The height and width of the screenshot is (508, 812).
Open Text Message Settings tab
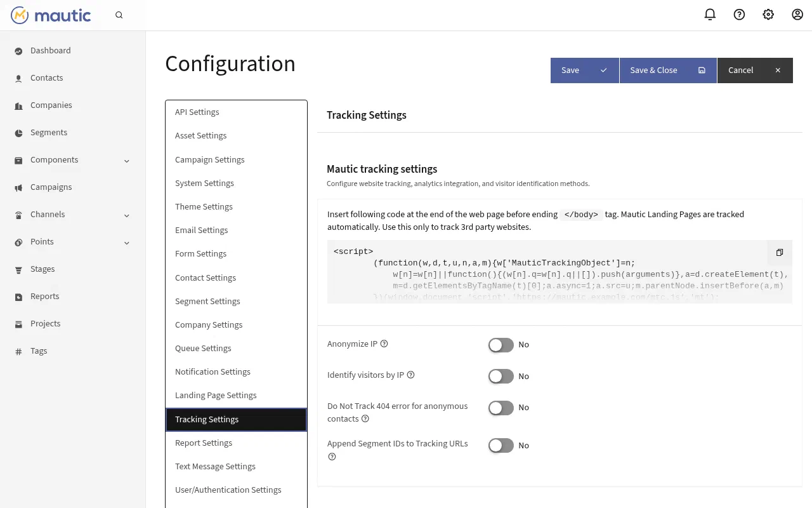[236, 467]
